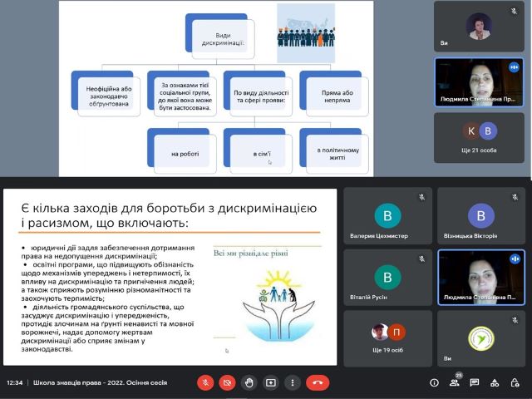Screen dimensions: 532x399
Task: Click muted mic icon on Віталій Русін tile
Action: pyautogui.click(x=421, y=259)
